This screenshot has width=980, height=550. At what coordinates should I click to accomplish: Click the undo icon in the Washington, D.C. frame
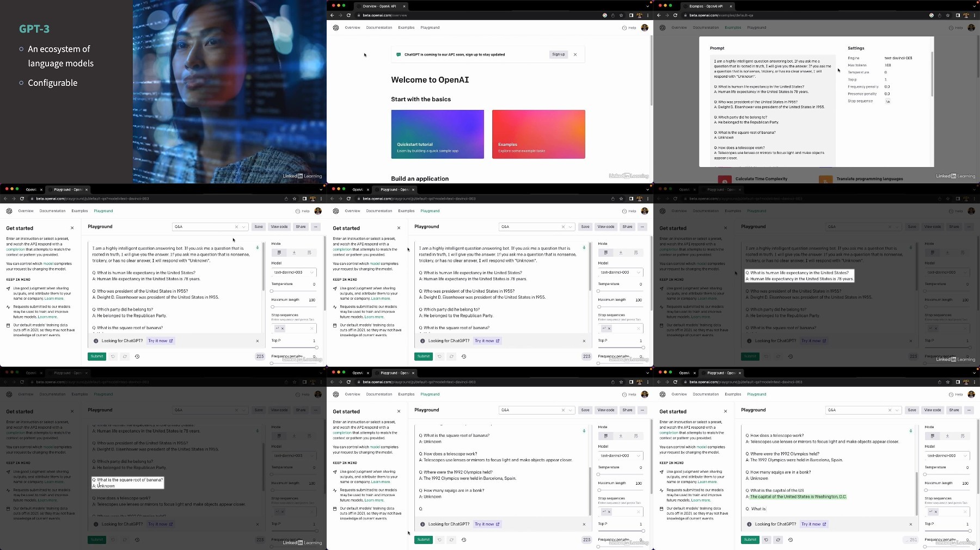coord(766,540)
